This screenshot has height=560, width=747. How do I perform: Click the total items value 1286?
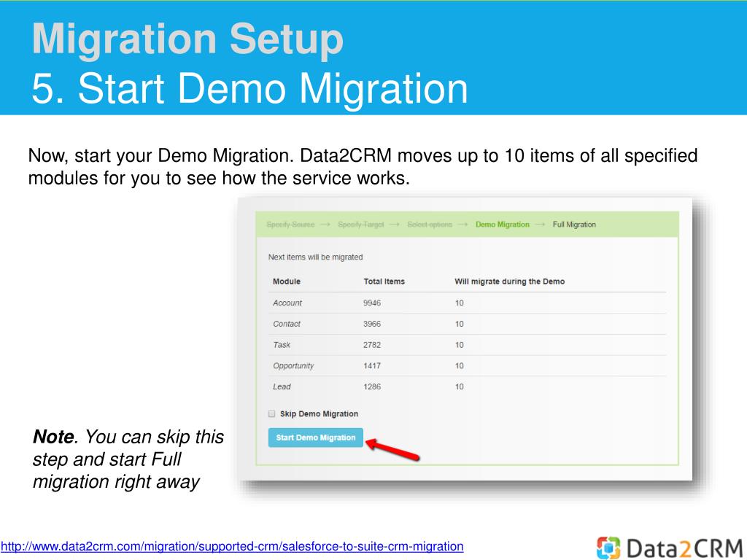click(x=372, y=386)
